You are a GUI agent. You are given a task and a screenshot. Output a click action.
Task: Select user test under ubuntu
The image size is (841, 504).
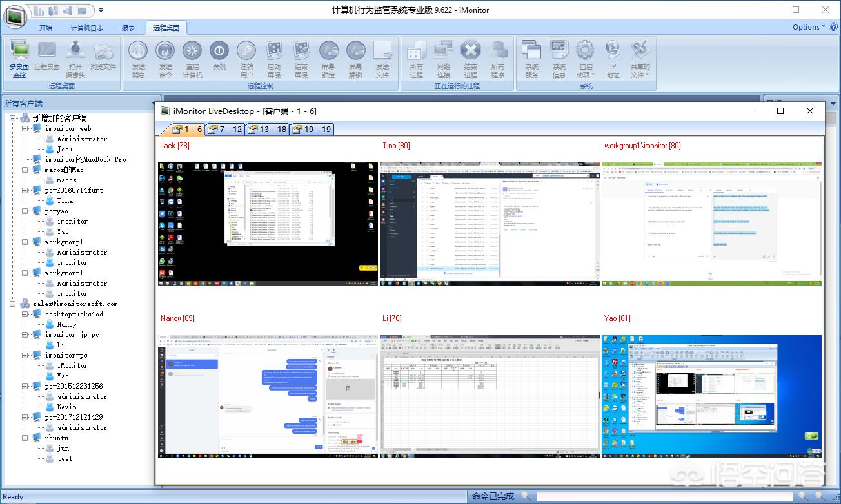point(64,458)
